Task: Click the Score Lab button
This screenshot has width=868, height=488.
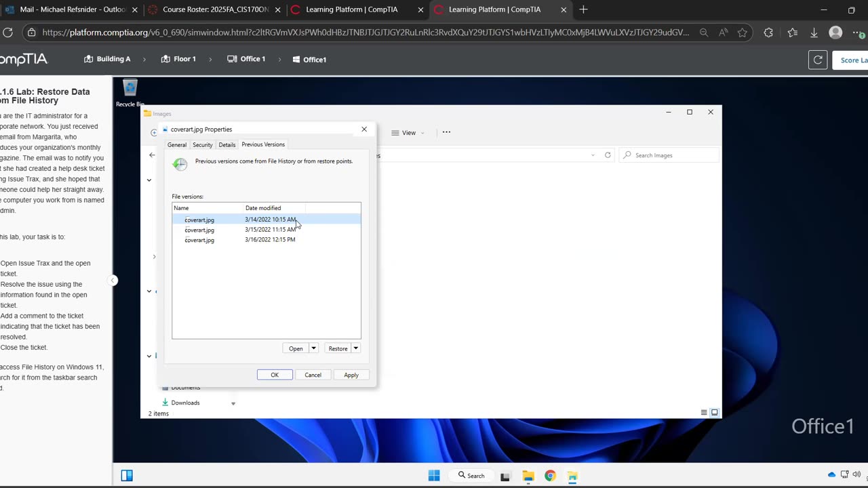Action: (851, 60)
